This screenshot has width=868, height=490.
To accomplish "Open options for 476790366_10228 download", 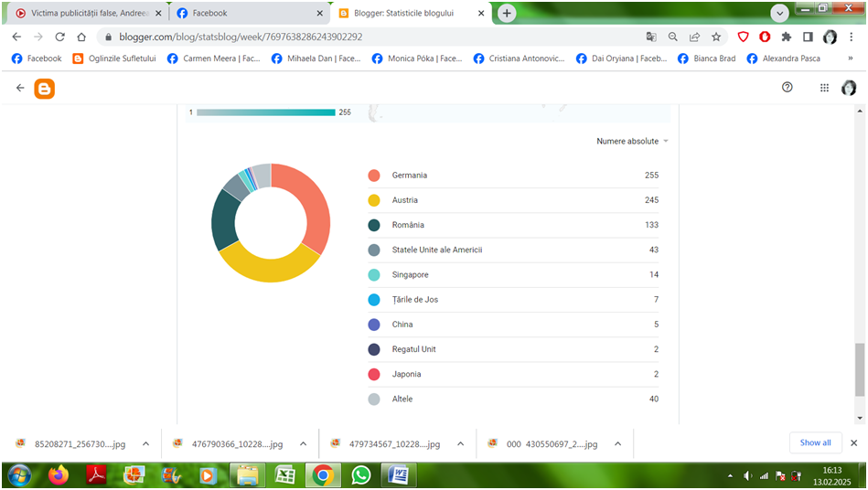I will point(304,443).
